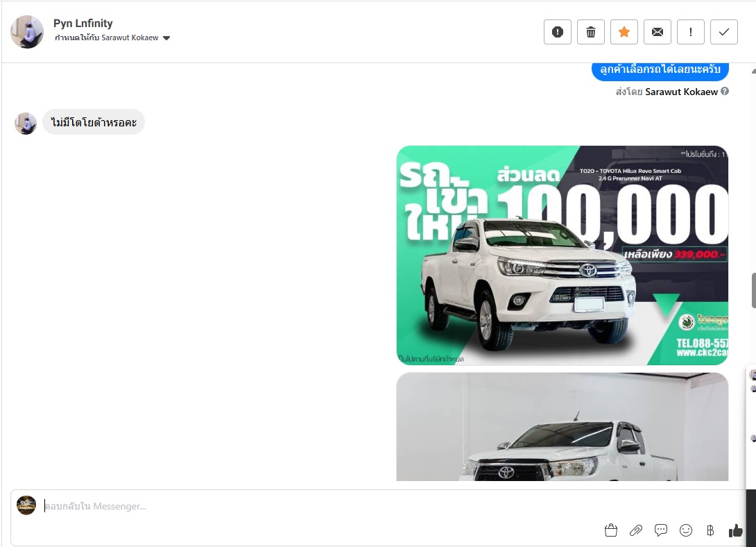
Task: Click the sender avatar beside the Toyota message
Action: pyautogui.click(x=26, y=123)
